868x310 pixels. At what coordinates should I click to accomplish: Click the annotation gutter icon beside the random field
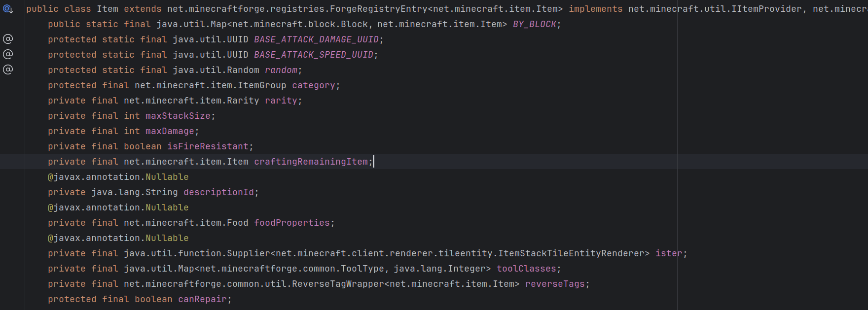pyautogui.click(x=8, y=69)
